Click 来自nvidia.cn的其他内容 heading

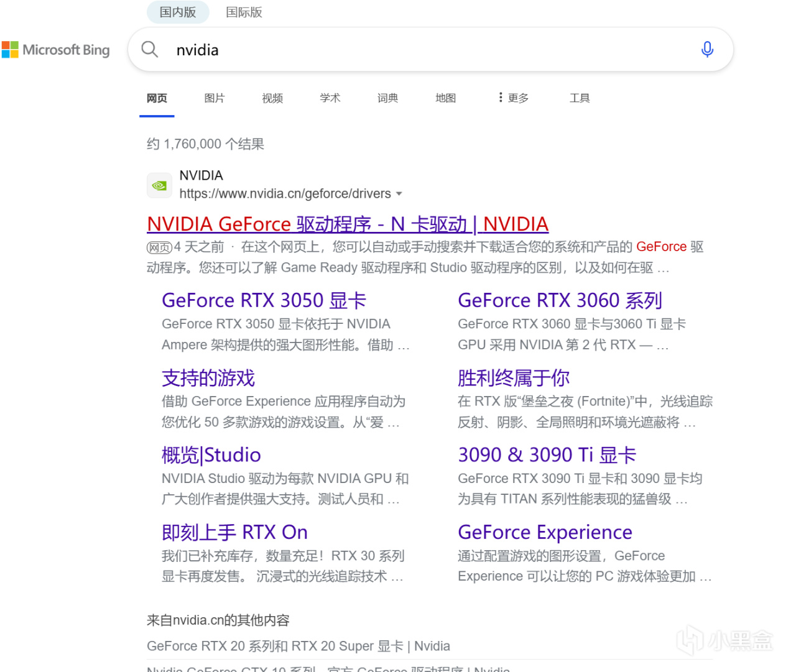coord(218,620)
